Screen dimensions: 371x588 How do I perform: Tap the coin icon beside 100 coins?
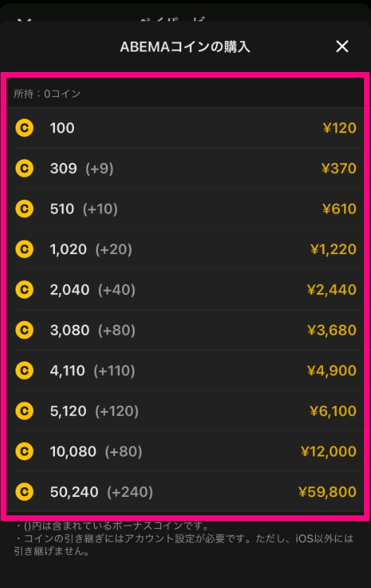point(25,128)
